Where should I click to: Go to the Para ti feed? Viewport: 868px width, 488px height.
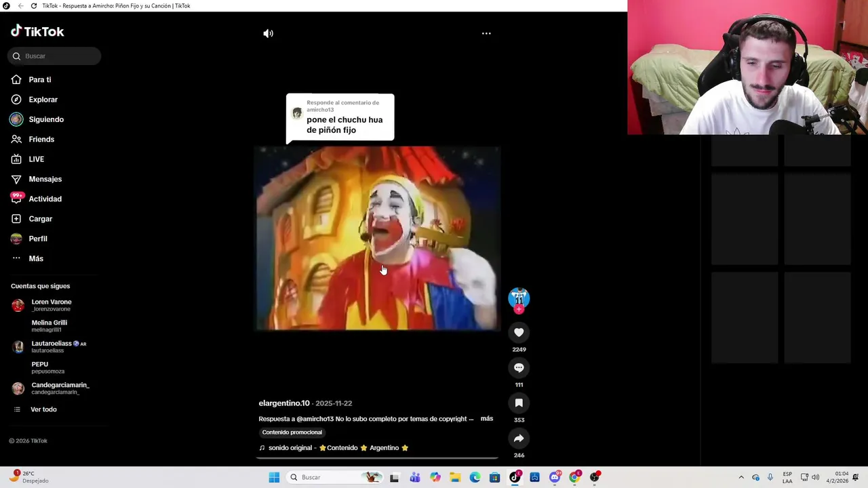(39, 80)
